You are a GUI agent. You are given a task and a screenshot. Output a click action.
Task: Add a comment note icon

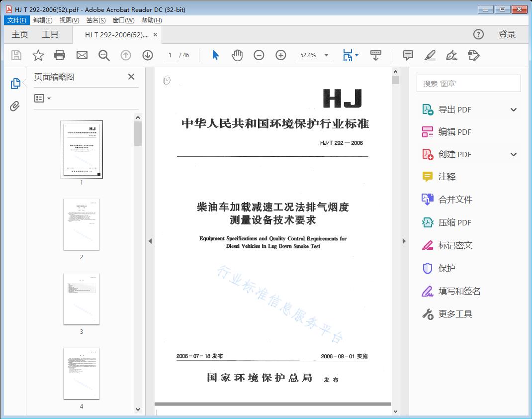tap(408, 55)
